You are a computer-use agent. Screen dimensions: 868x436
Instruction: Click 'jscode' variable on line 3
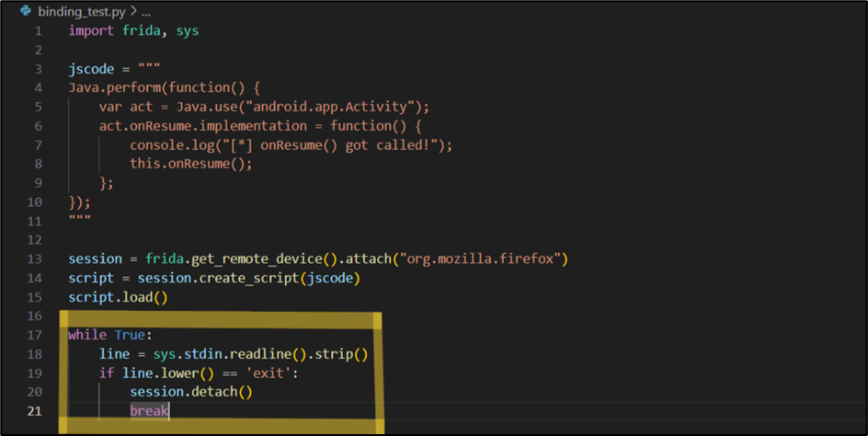tap(91, 69)
